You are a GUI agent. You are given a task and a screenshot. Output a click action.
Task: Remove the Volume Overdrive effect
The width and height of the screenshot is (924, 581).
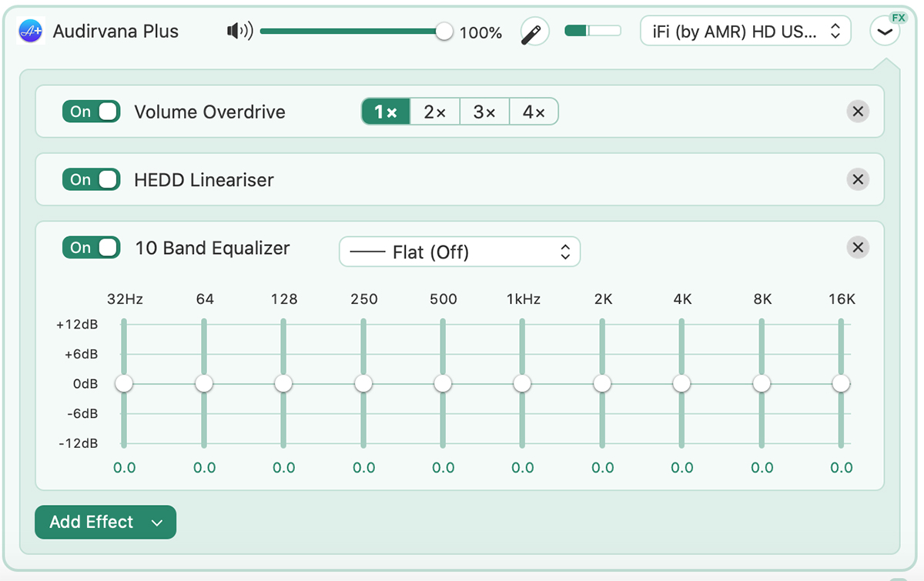coord(858,112)
